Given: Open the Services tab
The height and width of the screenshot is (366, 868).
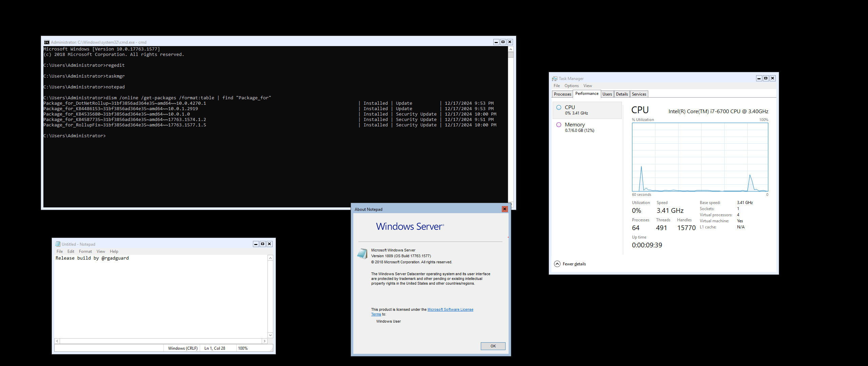Looking at the screenshot, I should [639, 94].
